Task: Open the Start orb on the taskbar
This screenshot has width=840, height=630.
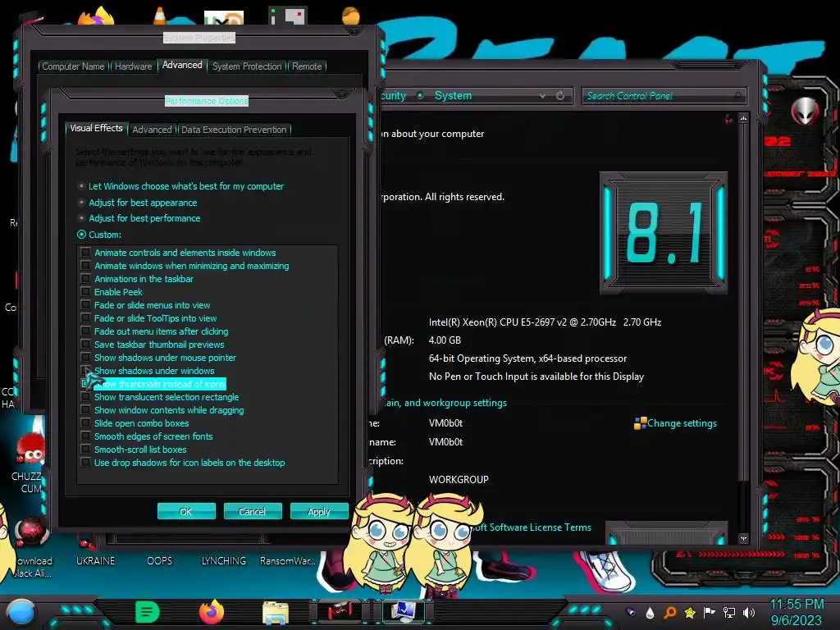Action: (x=21, y=612)
